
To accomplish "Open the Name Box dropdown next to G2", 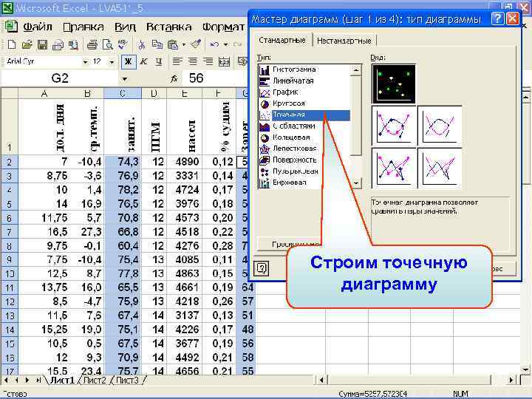I will [x=125, y=79].
